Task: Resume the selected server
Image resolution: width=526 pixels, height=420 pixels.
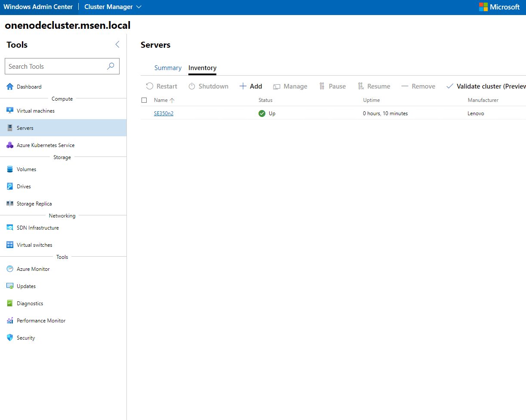Action: click(x=374, y=86)
